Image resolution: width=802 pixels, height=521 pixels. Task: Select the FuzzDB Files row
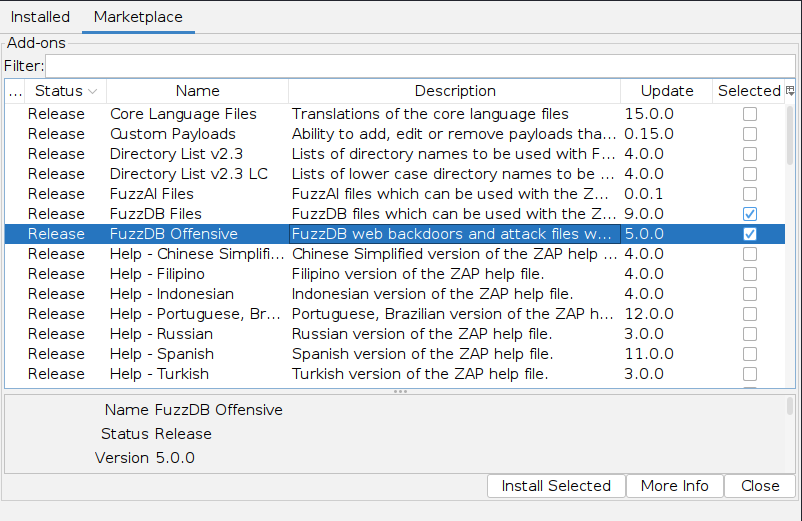(395, 214)
